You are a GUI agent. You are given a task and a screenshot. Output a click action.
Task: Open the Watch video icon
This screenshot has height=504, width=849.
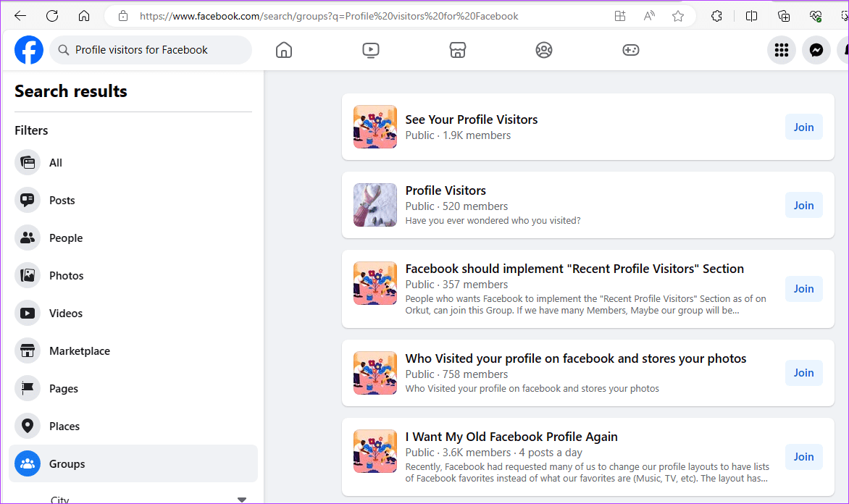click(x=370, y=50)
